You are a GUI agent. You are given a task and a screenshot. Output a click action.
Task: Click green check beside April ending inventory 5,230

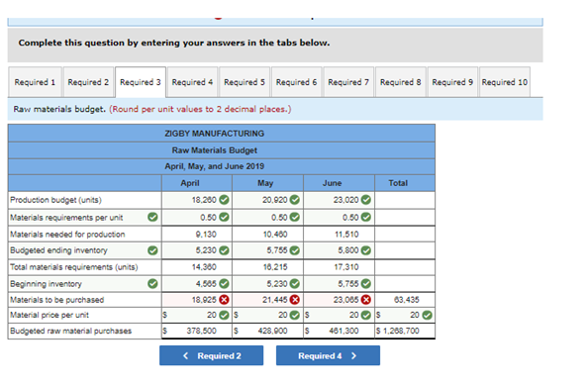point(225,250)
